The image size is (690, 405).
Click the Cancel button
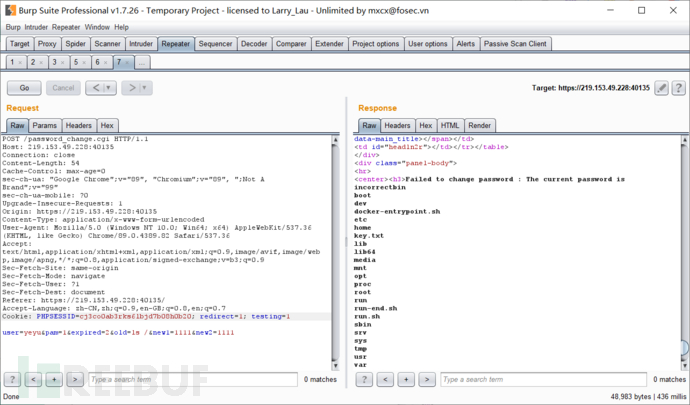[x=63, y=88]
